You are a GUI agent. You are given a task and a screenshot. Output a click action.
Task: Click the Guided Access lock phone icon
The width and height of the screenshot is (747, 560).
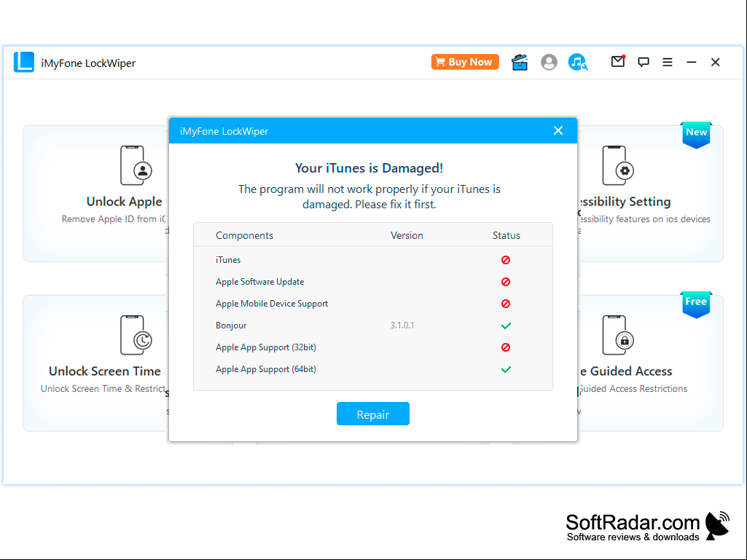(x=618, y=335)
